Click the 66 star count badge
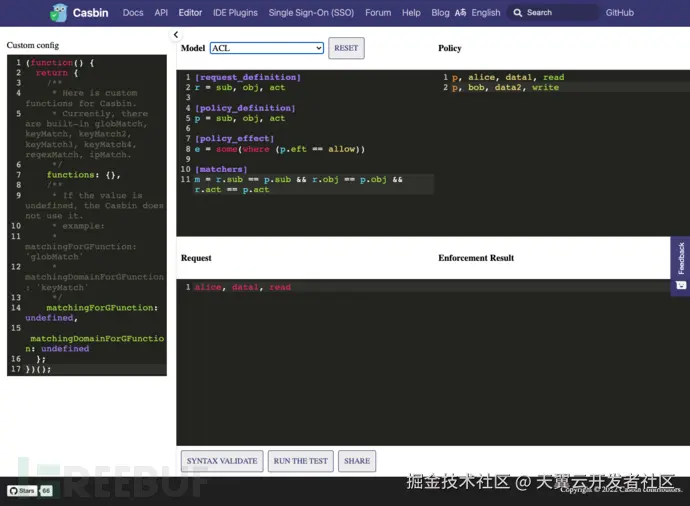Image resolution: width=690 pixels, height=506 pixels. click(x=46, y=491)
